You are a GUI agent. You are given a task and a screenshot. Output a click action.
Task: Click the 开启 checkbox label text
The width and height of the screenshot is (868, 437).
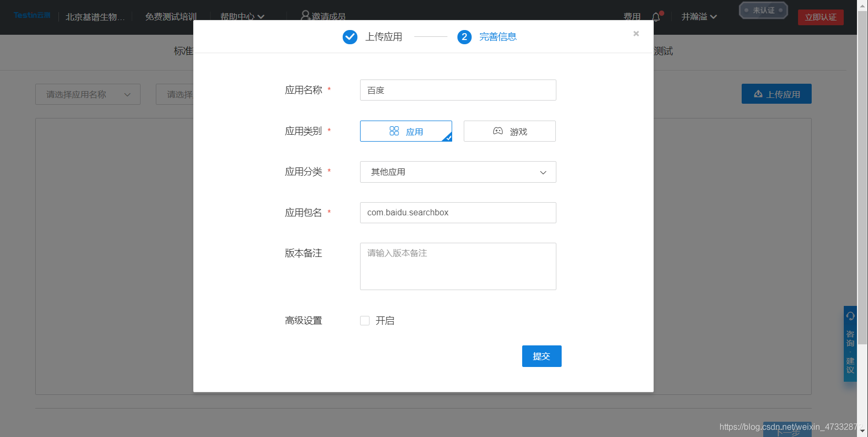coord(385,321)
